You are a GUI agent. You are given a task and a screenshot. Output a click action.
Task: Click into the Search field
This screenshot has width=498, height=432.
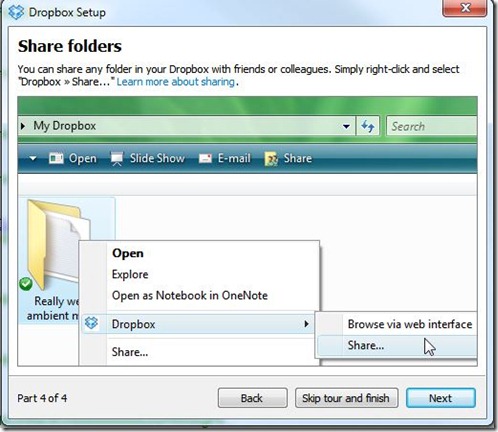point(432,126)
